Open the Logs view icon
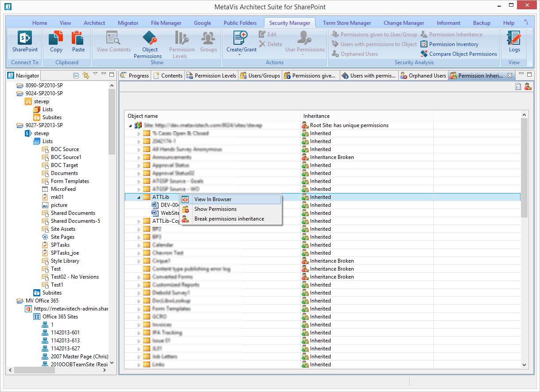The image size is (540, 392). pos(514,39)
